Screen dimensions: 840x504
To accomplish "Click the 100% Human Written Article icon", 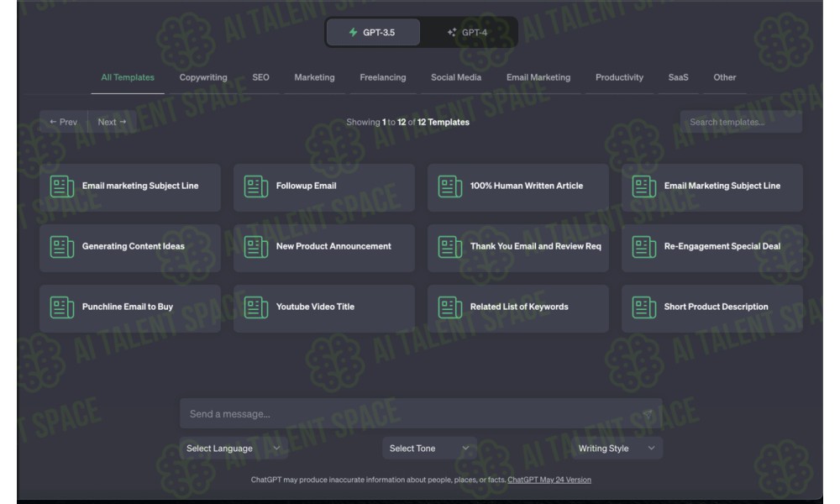I will tap(450, 186).
